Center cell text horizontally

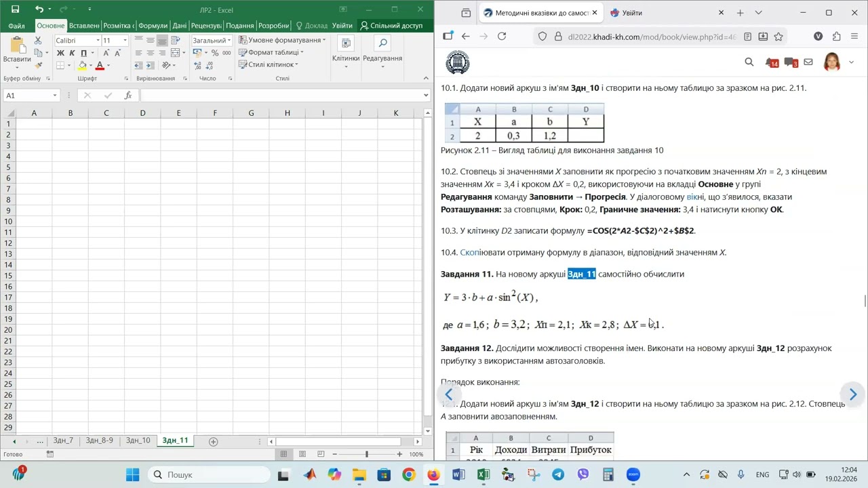point(150,53)
